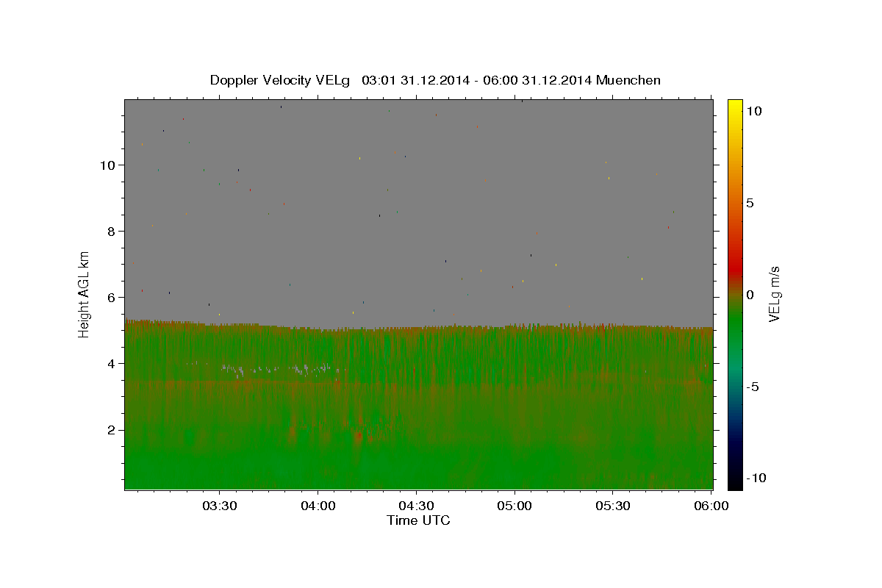Viewport: 882px width, 588px height.
Task: Click the height tick label 2
Action: click(112, 429)
